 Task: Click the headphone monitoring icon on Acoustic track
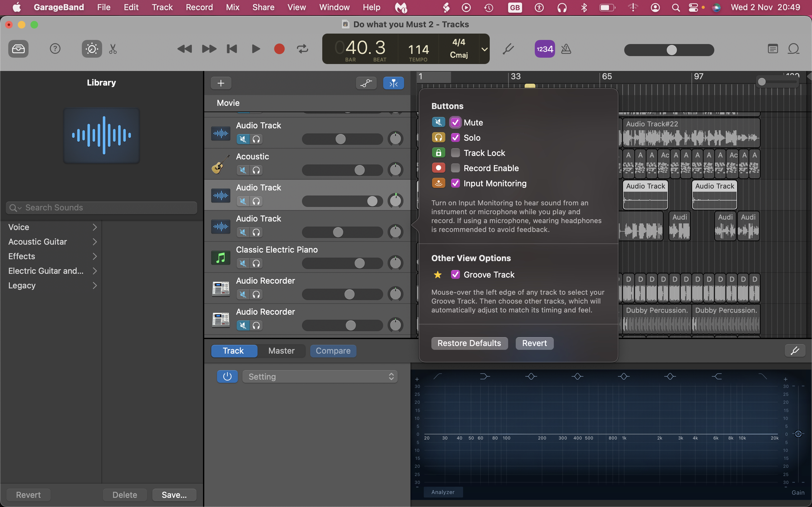pos(256,170)
